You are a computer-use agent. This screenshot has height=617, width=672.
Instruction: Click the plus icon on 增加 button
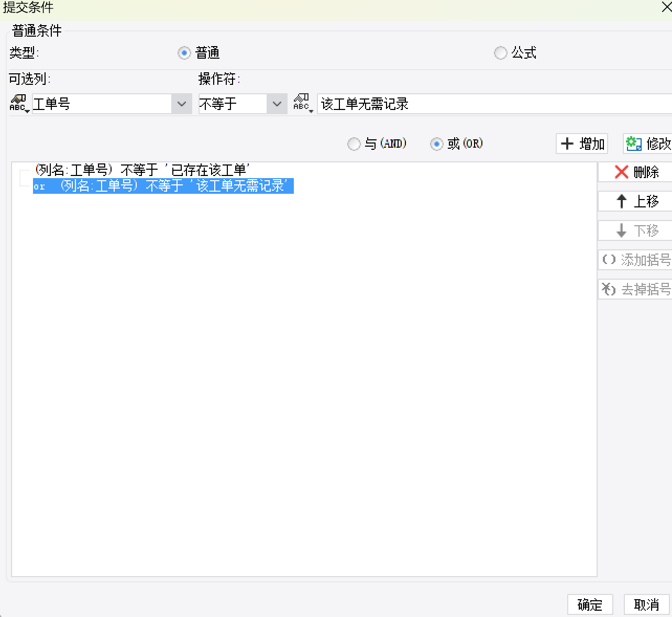(567, 144)
